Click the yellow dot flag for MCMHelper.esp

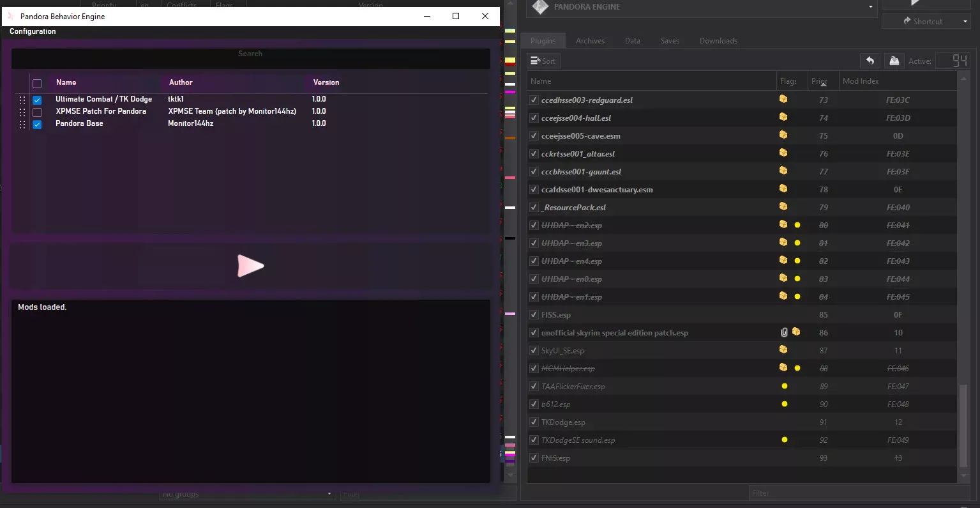click(x=797, y=368)
